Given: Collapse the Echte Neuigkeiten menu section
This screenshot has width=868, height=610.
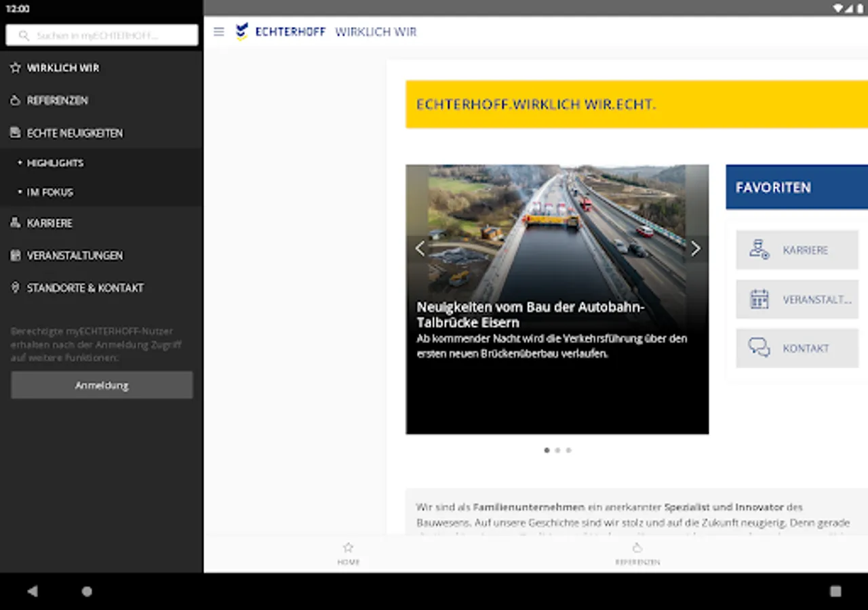Looking at the screenshot, I should point(102,133).
